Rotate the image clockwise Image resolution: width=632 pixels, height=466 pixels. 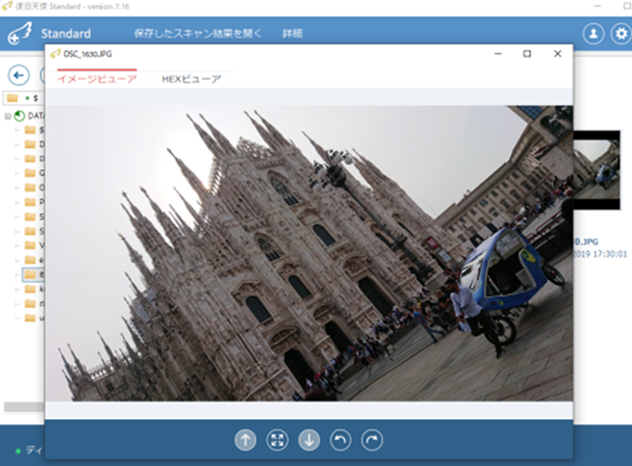(372, 440)
